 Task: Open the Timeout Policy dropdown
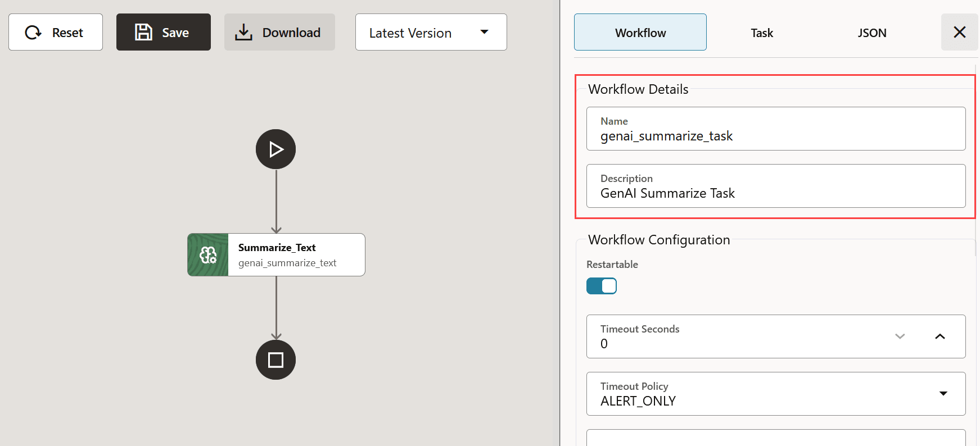coord(776,394)
